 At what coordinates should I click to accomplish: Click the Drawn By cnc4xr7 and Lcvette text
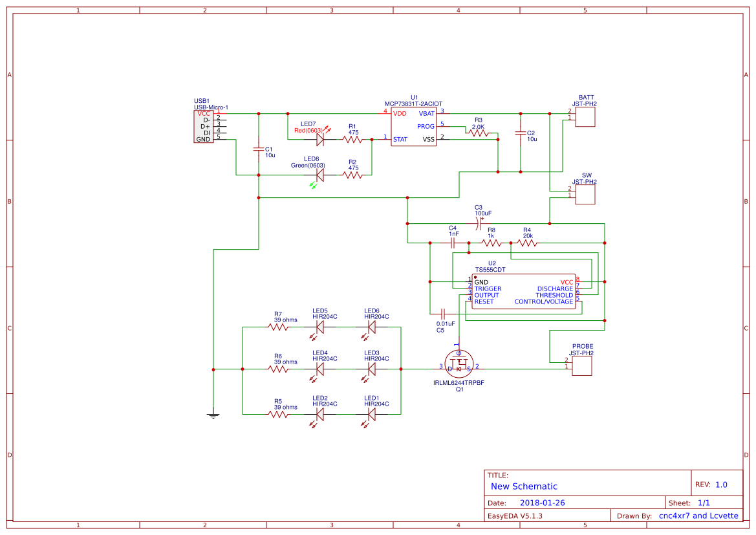click(697, 516)
